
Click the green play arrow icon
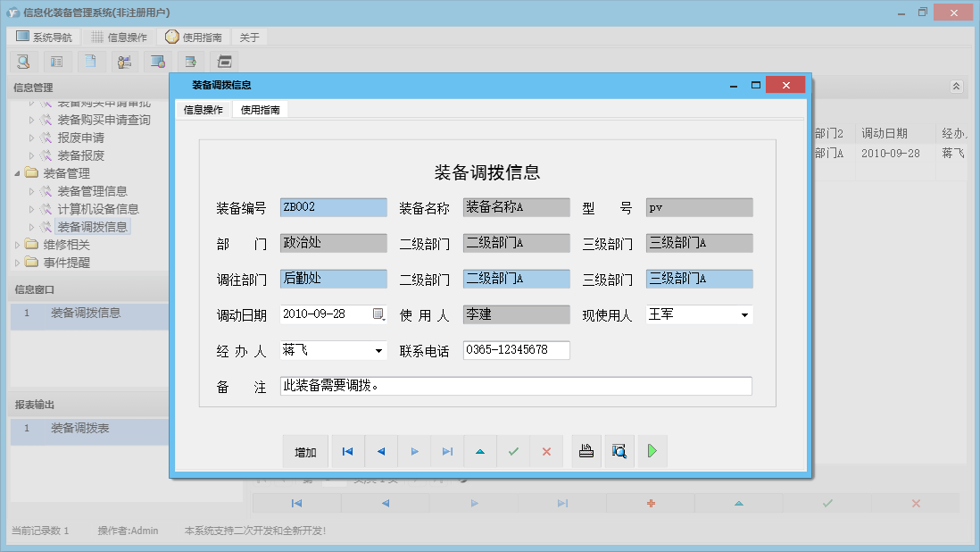point(652,452)
